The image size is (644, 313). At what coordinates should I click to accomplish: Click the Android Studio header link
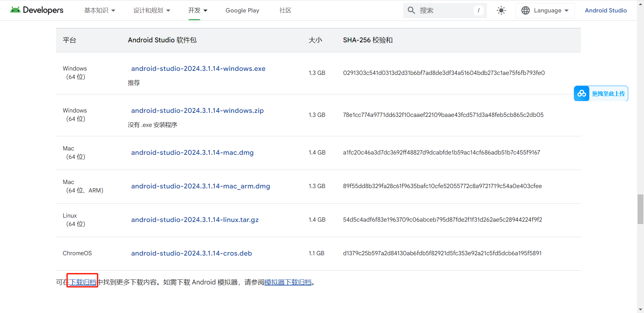[606, 10]
